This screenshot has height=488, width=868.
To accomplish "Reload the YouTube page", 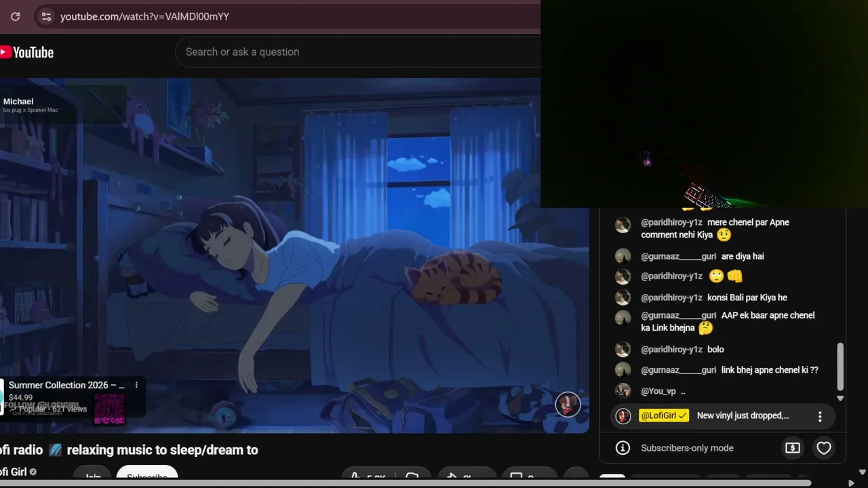I will coord(15,16).
